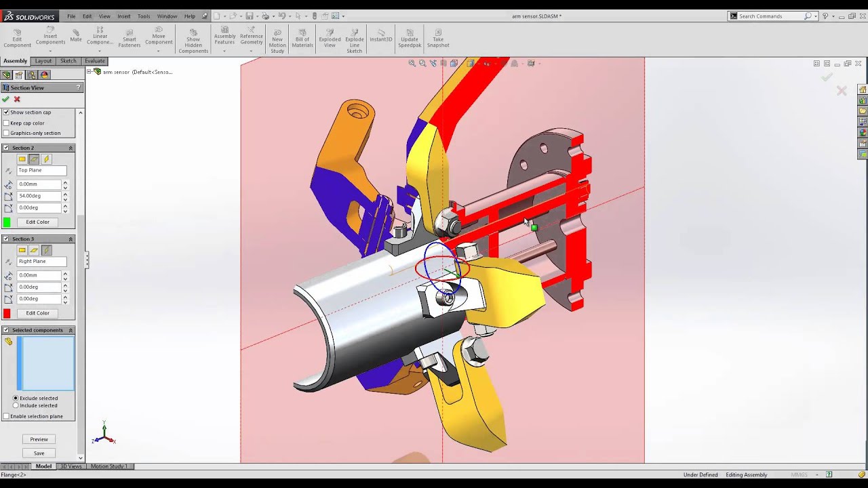Screen dimensions: 868x488
Task: Open the File menu
Action: (x=71, y=16)
